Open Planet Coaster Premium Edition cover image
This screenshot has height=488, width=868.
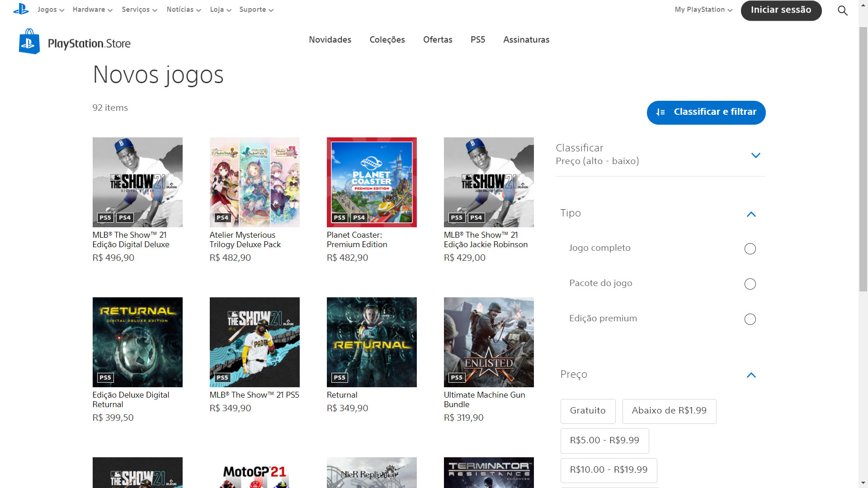coord(372,182)
